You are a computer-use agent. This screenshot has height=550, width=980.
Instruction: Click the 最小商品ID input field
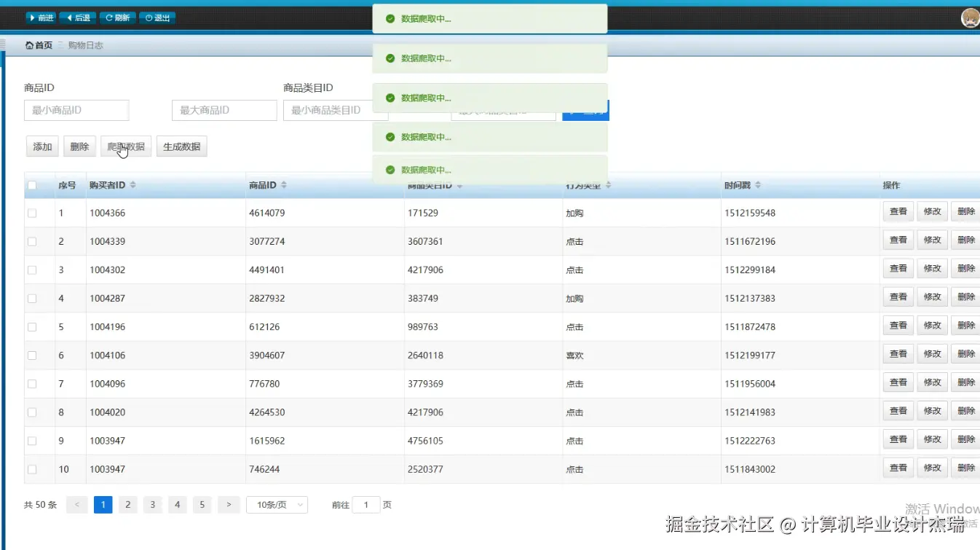click(76, 110)
